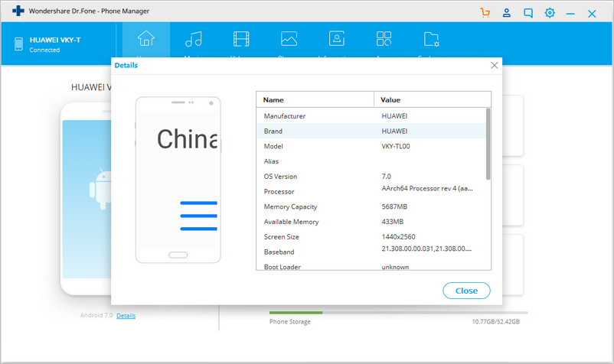Click the Phone Storage progress bar

398,313
